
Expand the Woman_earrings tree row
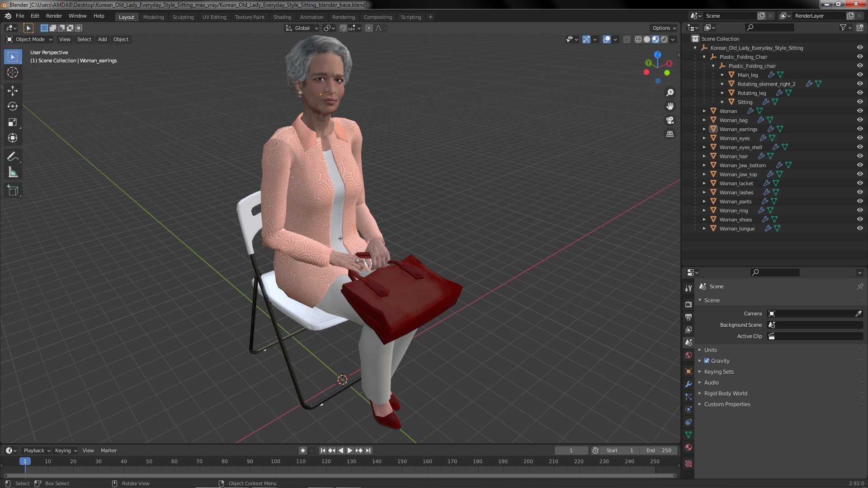click(x=704, y=129)
